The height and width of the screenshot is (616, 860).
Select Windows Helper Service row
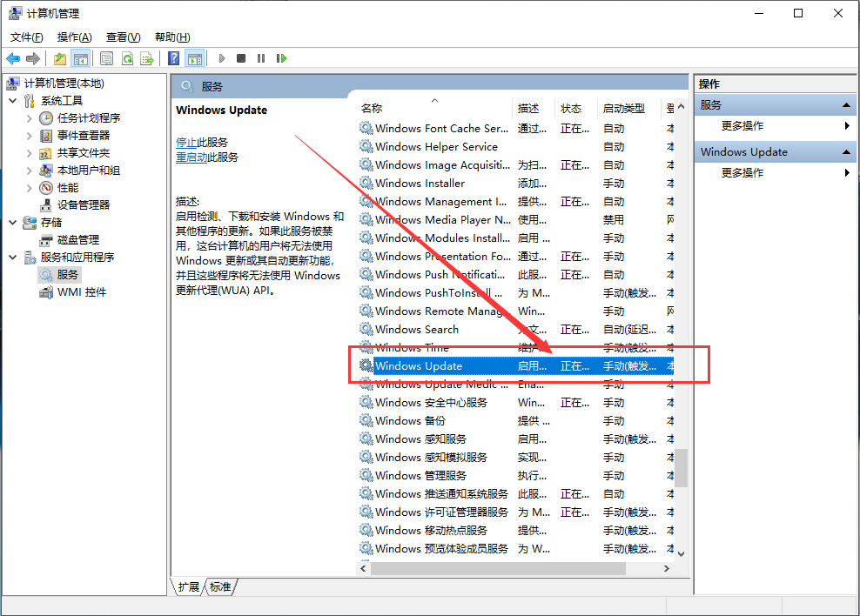click(x=516, y=147)
